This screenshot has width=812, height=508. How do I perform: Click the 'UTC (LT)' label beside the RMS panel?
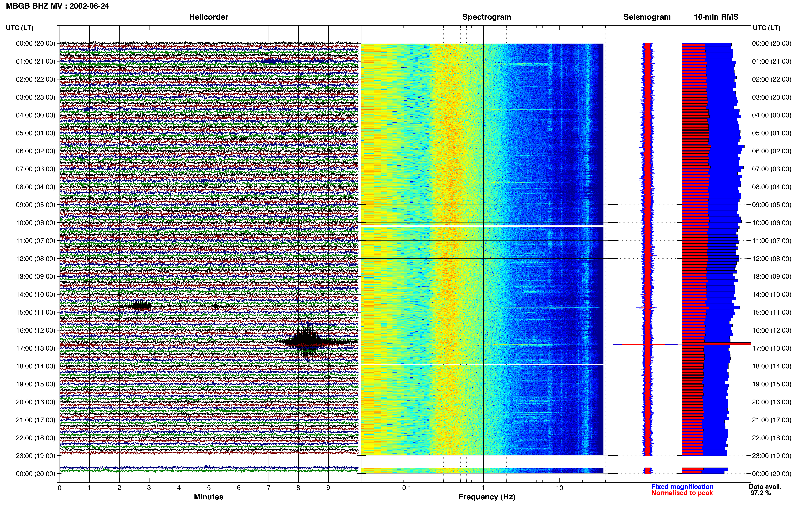tap(767, 28)
